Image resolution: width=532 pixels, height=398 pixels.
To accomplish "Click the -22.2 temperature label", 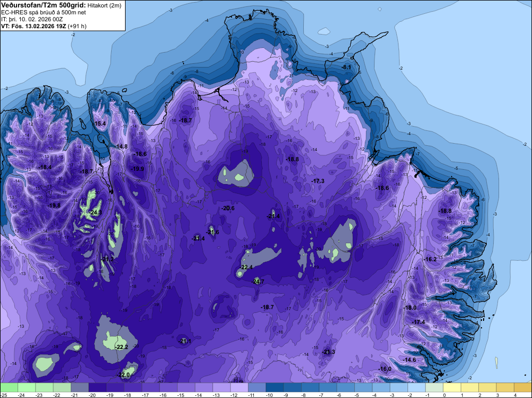I will coord(121,347).
